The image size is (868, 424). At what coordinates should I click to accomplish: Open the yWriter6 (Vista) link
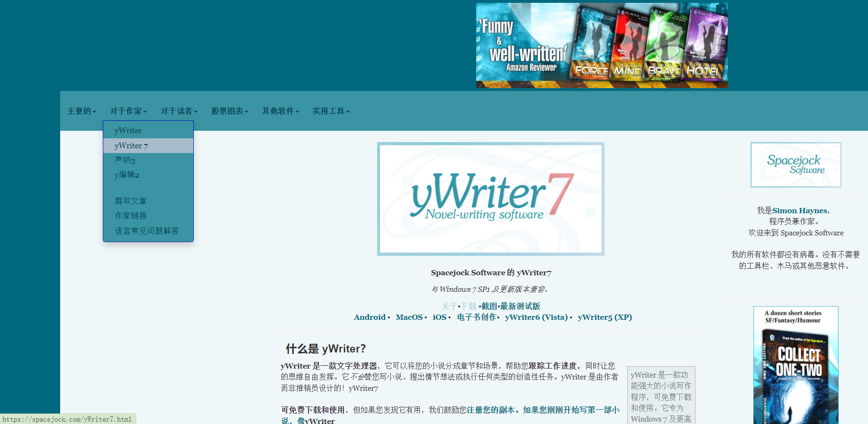536,317
